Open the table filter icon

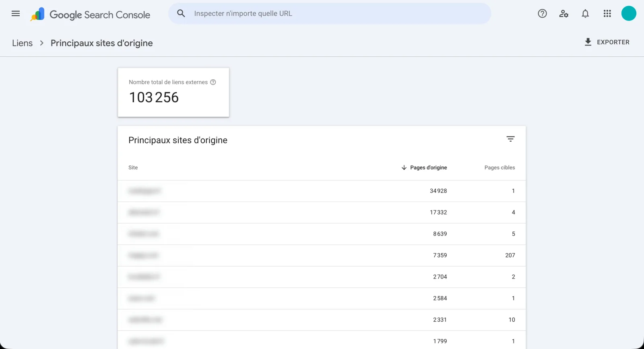pos(510,139)
